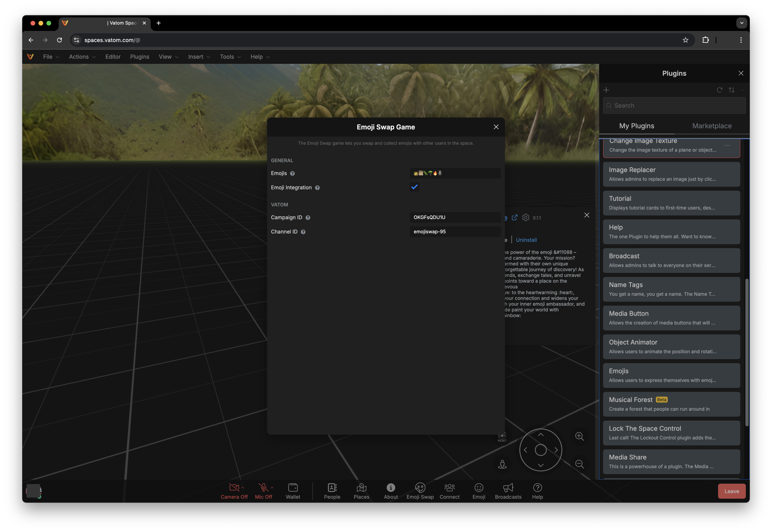Add plugin with plus icon

click(606, 90)
